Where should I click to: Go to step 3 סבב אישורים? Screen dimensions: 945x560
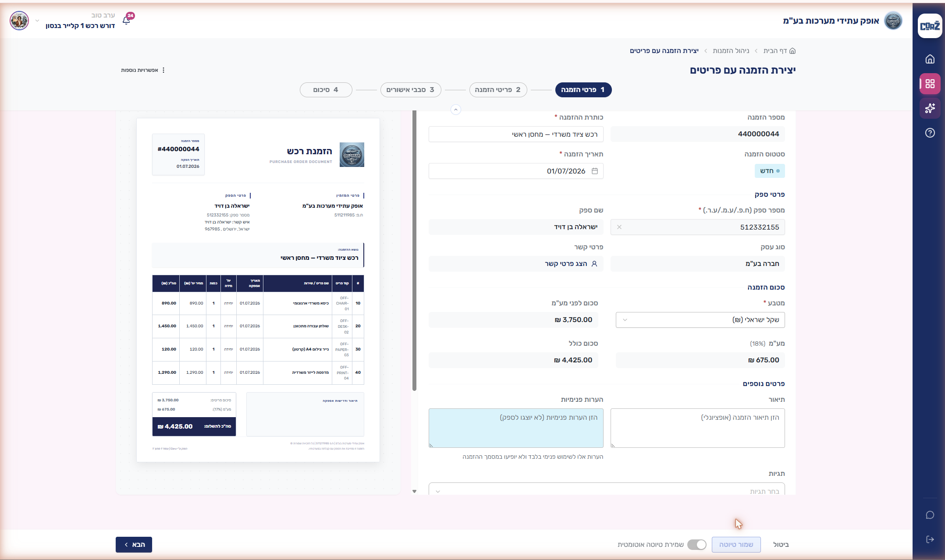pyautogui.click(x=411, y=90)
